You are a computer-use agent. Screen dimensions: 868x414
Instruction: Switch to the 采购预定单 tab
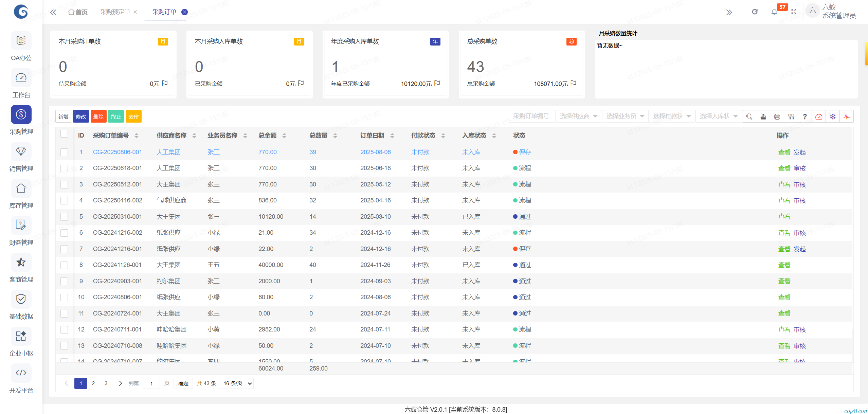pos(115,12)
